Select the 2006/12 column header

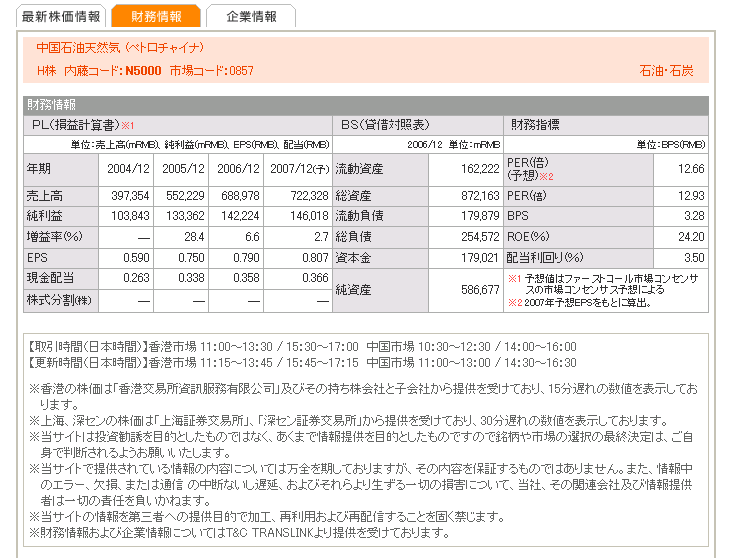click(236, 169)
